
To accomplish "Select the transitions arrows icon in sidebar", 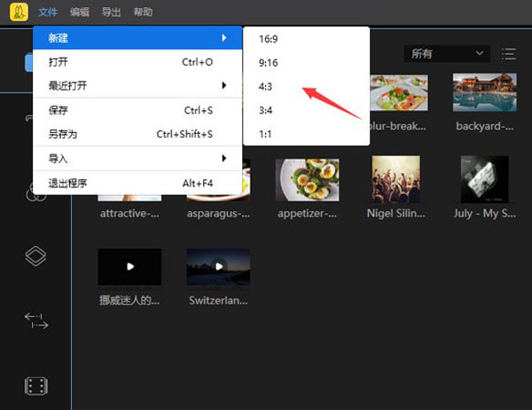I will pyautogui.click(x=35, y=321).
